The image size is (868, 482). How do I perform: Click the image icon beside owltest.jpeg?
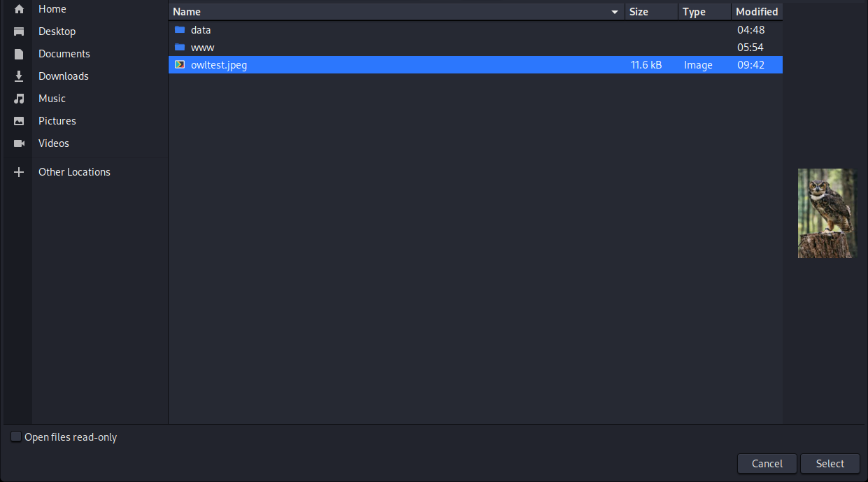tap(180, 64)
